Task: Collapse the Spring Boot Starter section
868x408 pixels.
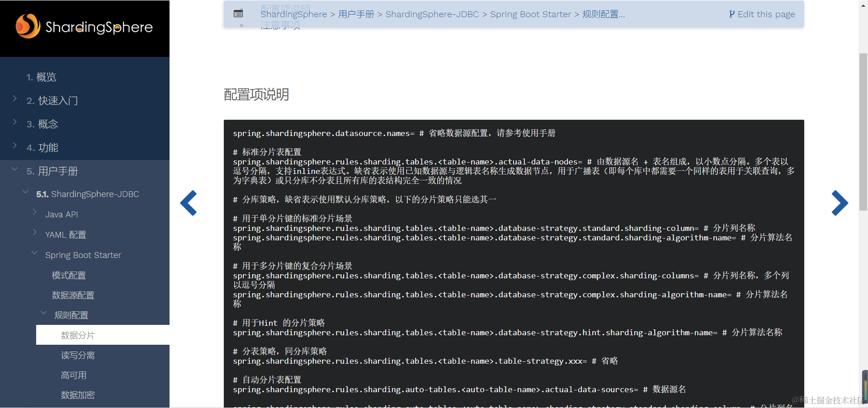Action: click(x=35, y=253)
